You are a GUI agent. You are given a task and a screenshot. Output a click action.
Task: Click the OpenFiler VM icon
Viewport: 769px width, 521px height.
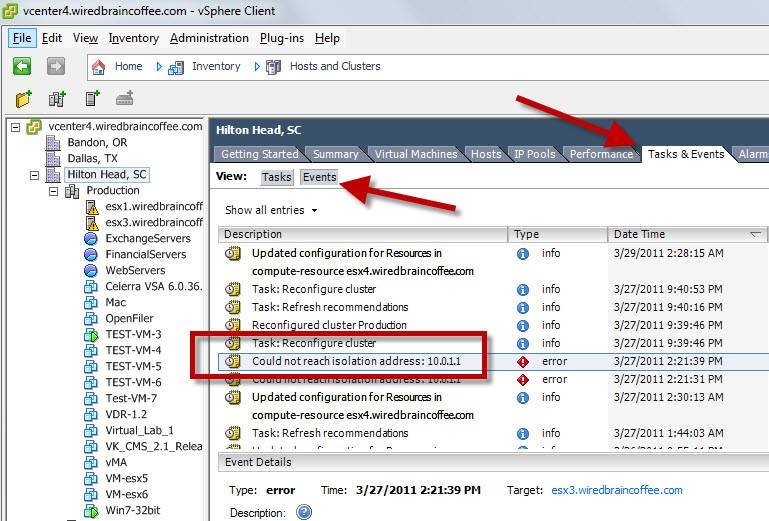(x=91, y=319)
